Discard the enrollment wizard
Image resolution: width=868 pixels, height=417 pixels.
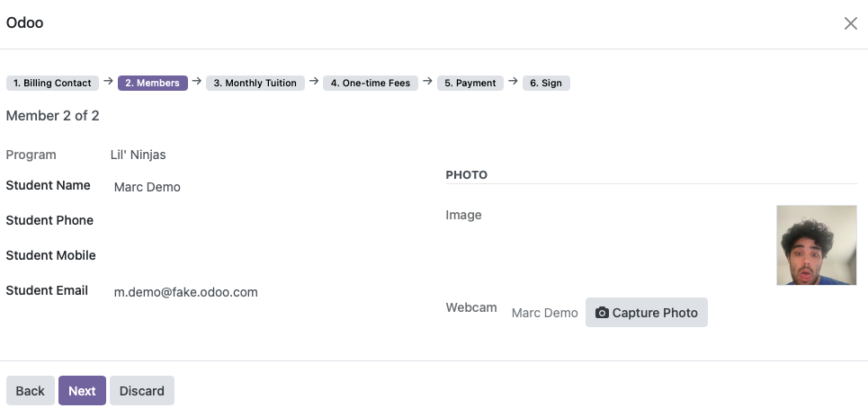[142, 390]
